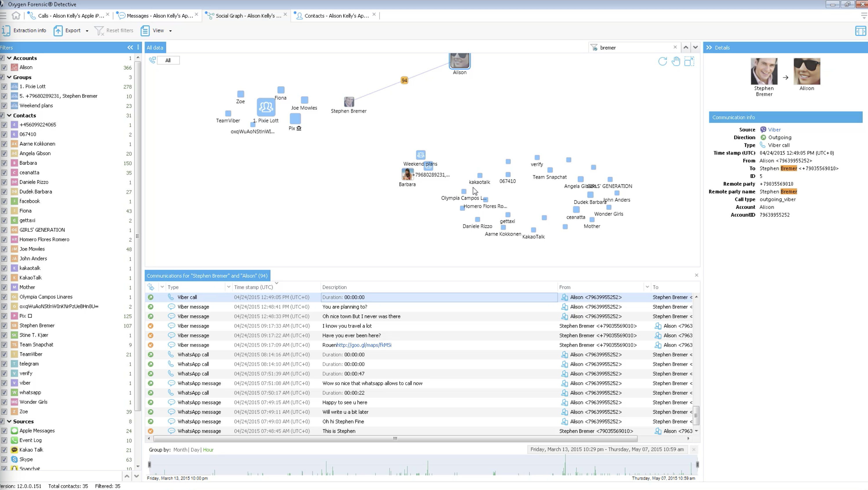
Task: Group timeline by Day
Action: [x=195, y=450]
